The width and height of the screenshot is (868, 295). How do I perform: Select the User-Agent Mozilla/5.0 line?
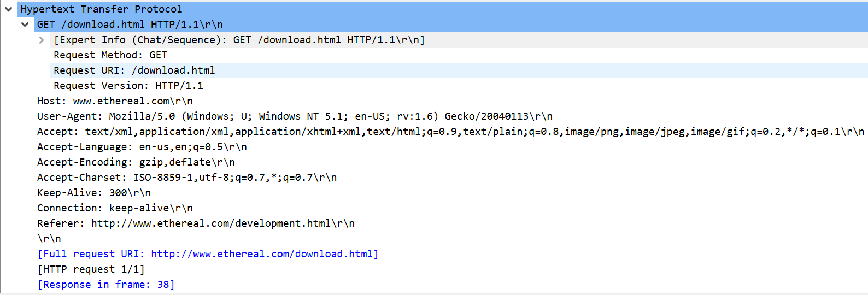pyautogui.click(x=295, y=116)
